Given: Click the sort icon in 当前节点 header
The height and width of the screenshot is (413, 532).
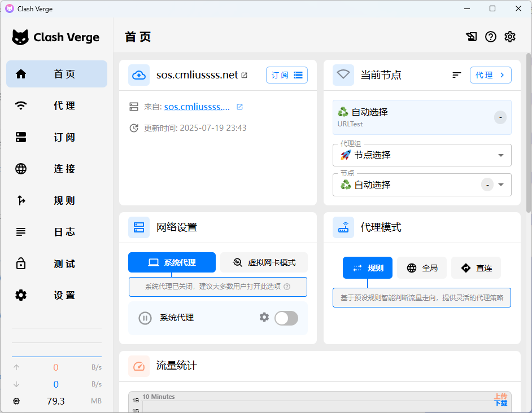Looking at the screenshot, I should click(x=457, y=75).
